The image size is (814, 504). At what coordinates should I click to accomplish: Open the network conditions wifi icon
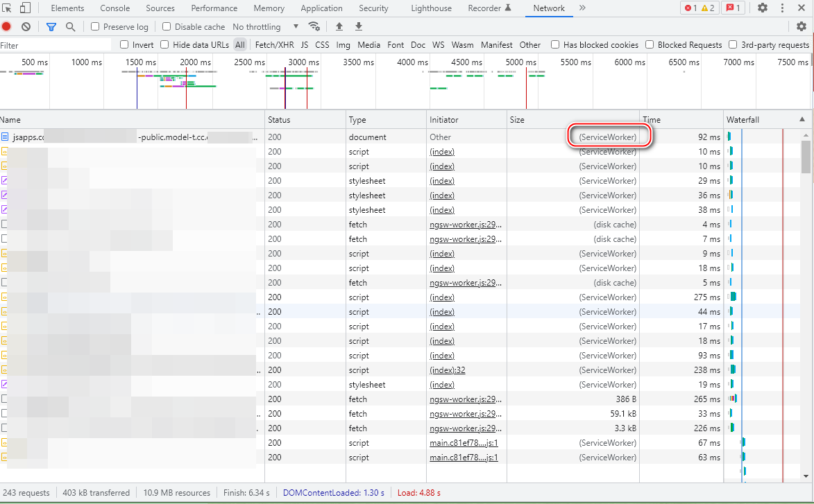[x=314, y=26]
